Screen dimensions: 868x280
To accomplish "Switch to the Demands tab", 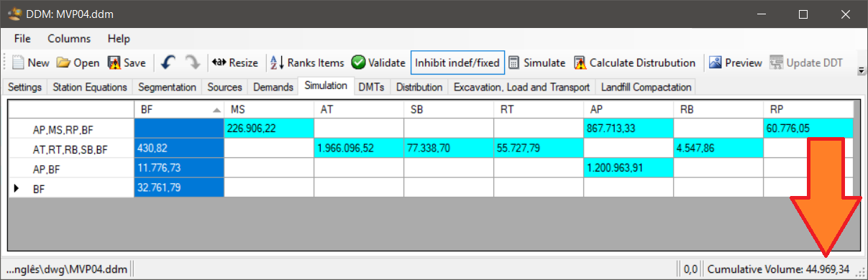I will pos(273,87).
